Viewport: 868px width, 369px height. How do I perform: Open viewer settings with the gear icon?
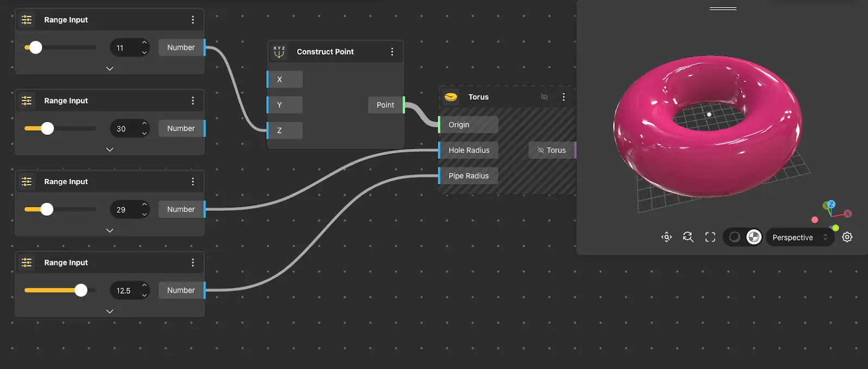(x=847, y=237)
